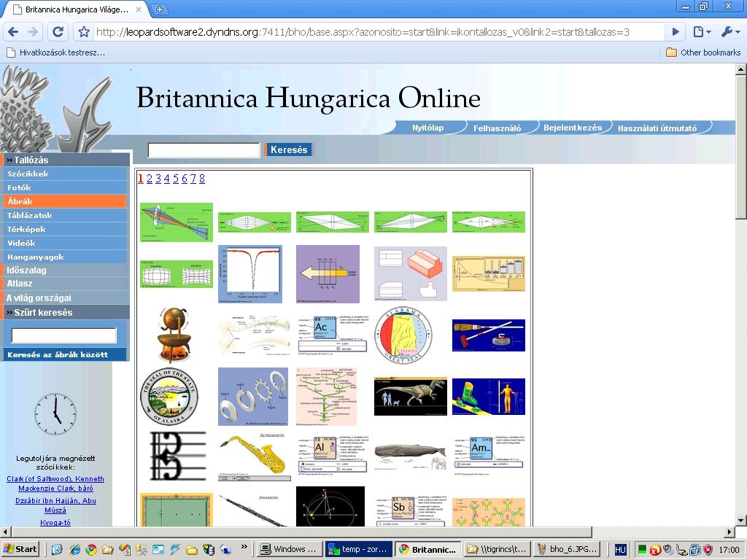Expand the Szűrt keresés section header
Screen dimensions: 747x560
(x=65, y=312)
